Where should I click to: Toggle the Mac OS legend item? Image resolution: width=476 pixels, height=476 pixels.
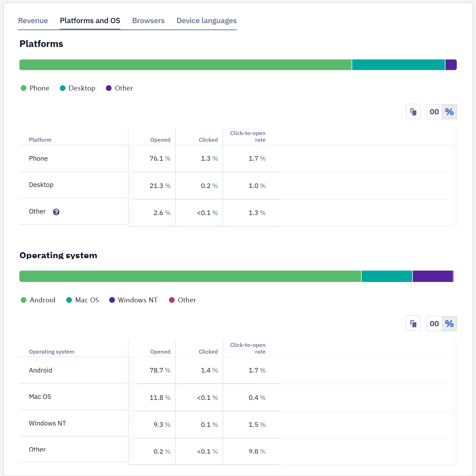pos(82,300)
